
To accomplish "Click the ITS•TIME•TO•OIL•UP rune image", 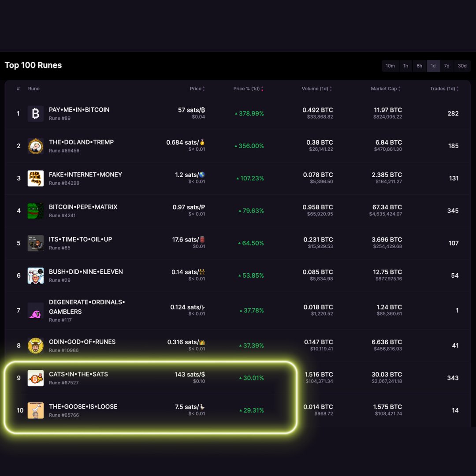I will (36, 243).
